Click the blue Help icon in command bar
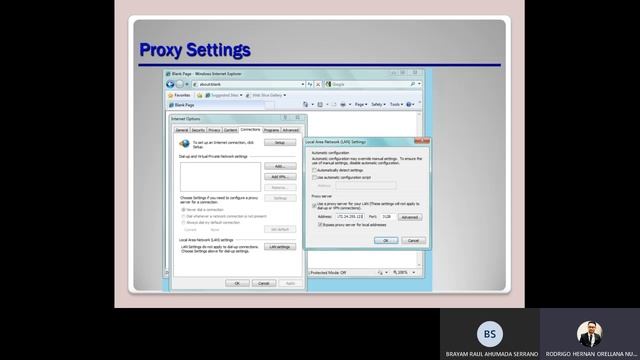Viewport: 640px width, 360px height. 409,104
